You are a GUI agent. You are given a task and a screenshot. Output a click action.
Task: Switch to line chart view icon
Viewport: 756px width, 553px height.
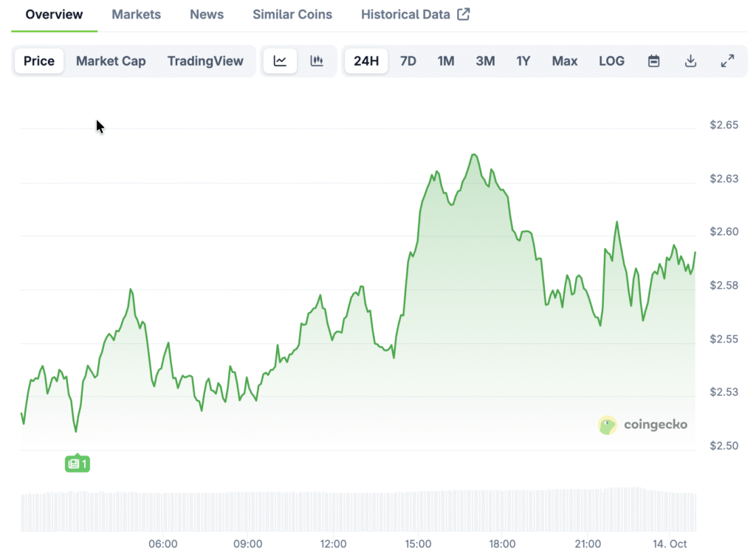[x=280, y=61]
